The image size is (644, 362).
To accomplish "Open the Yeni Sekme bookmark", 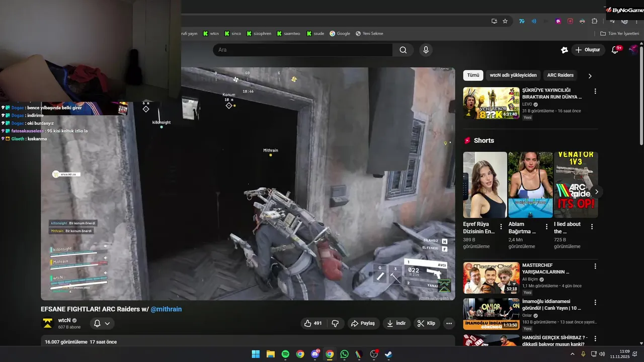I will click(x=369, y=34).
